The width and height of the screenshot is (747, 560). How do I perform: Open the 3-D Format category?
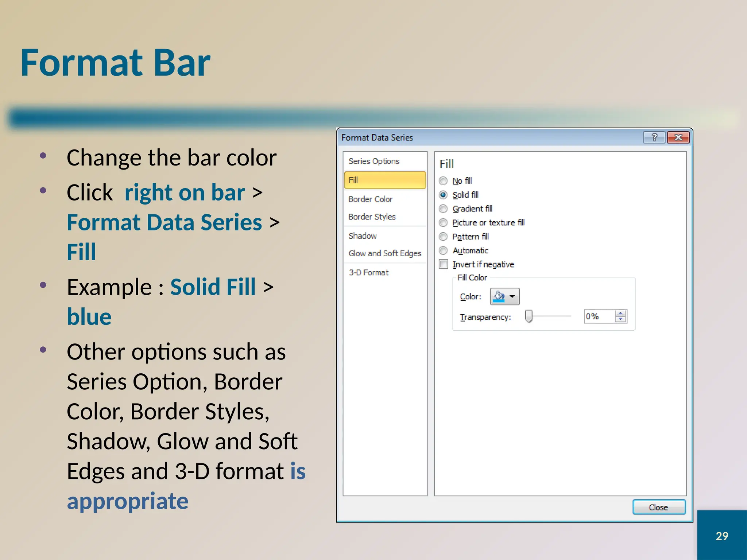[385, 272]
